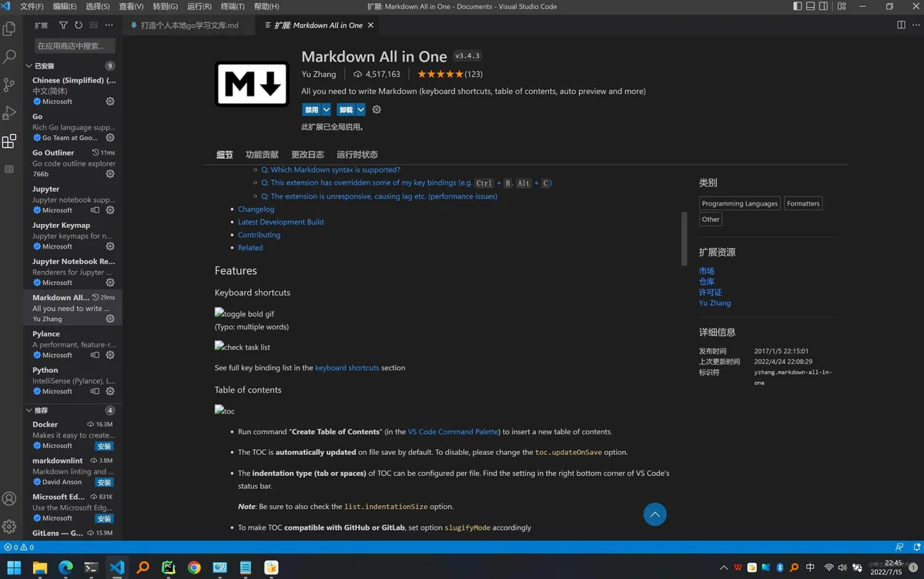Image resolution: width=924 pixels, height=579 pixels.
Task: Open the Manage gear in activity bar
Action: tap(9, 527)
